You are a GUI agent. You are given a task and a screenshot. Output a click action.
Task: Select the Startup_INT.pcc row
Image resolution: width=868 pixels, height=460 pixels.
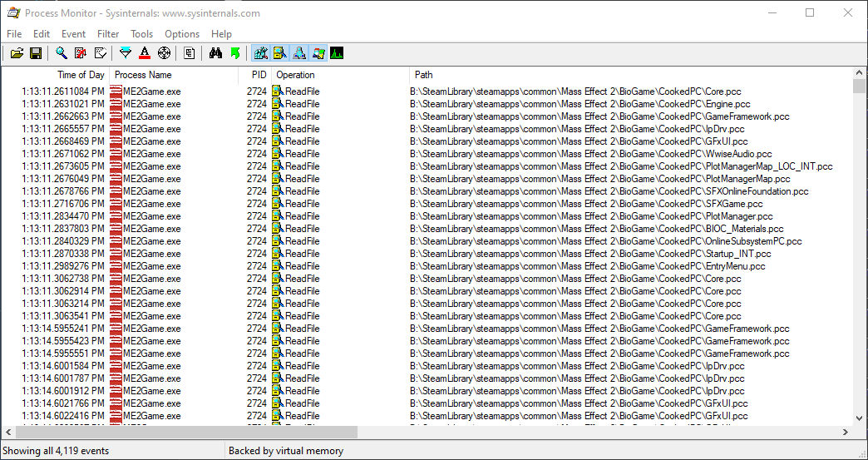pyautogui.click(x=427, y=254)
